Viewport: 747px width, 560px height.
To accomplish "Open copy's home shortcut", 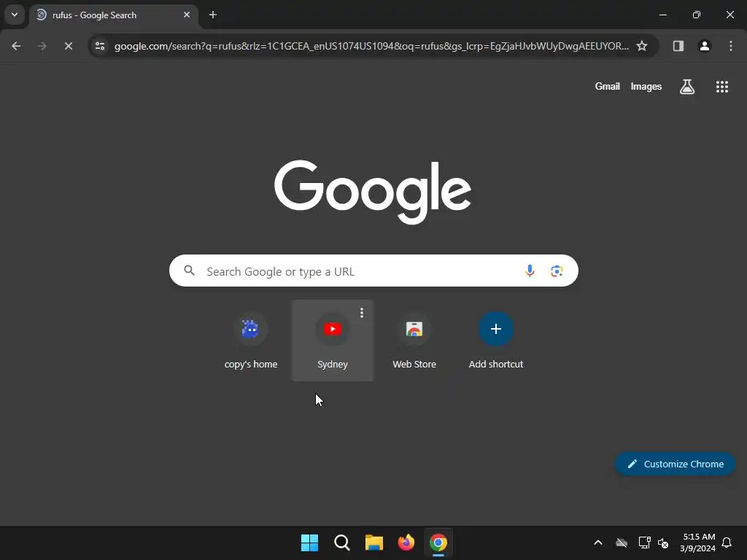I will (x=251, y=341).
